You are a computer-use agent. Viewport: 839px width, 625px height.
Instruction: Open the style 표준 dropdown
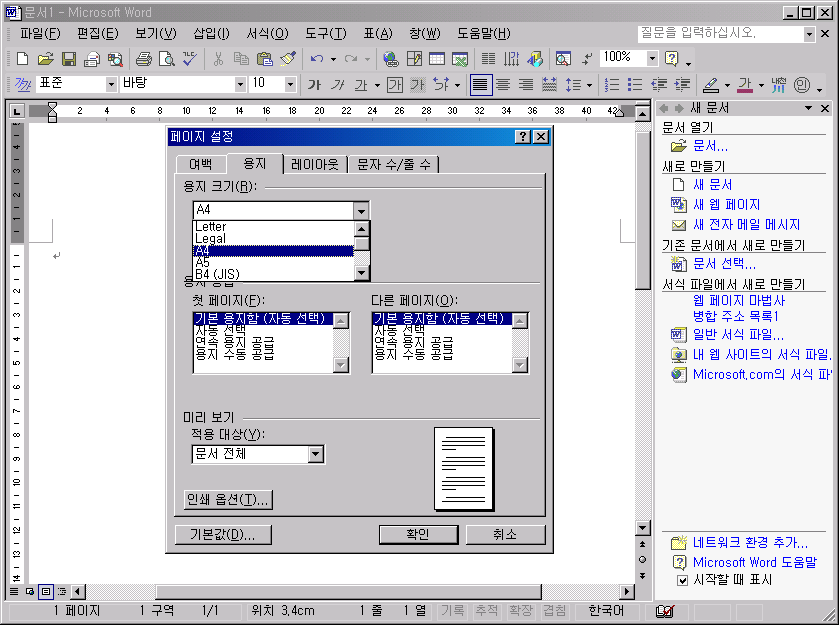[111, 84]
